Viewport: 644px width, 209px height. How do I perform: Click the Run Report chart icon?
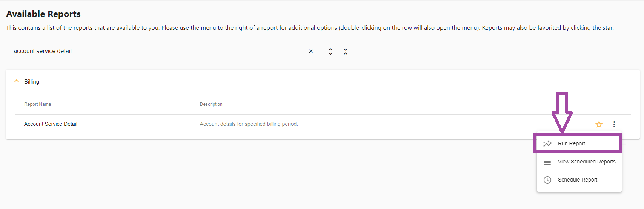(x=547, y=144)
